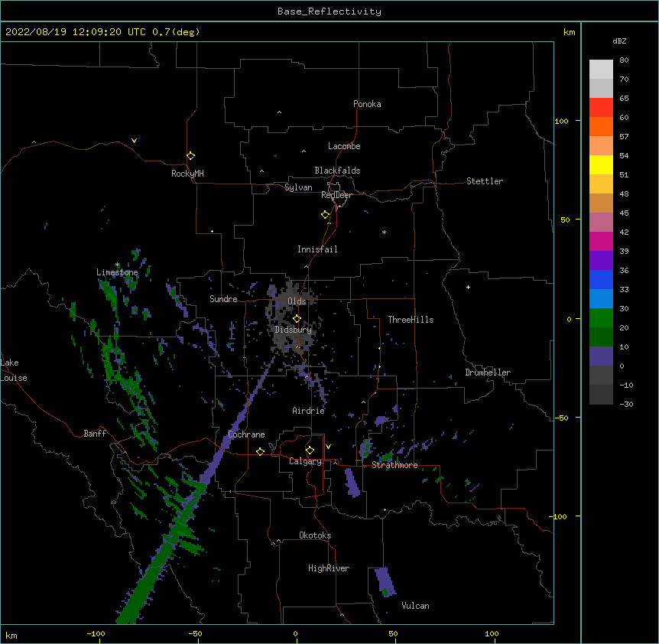This screenshot has height=644, width=659.
Task: Click the Limestone label
Action: 117,272
